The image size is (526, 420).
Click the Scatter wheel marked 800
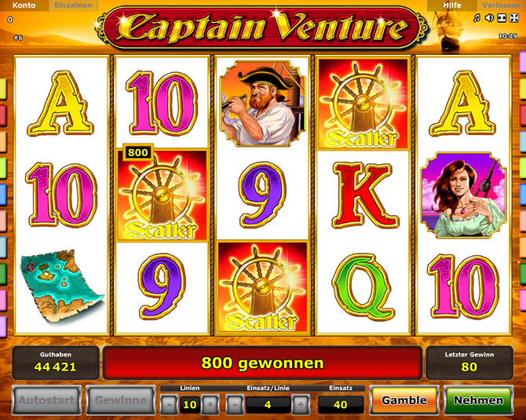tap(162, 195)
